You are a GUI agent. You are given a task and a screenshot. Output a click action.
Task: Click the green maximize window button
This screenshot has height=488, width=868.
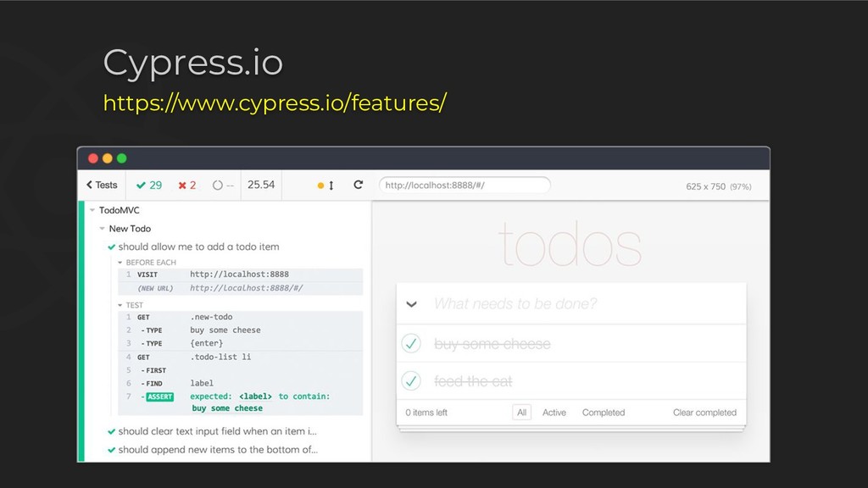(x=122, y=158)
